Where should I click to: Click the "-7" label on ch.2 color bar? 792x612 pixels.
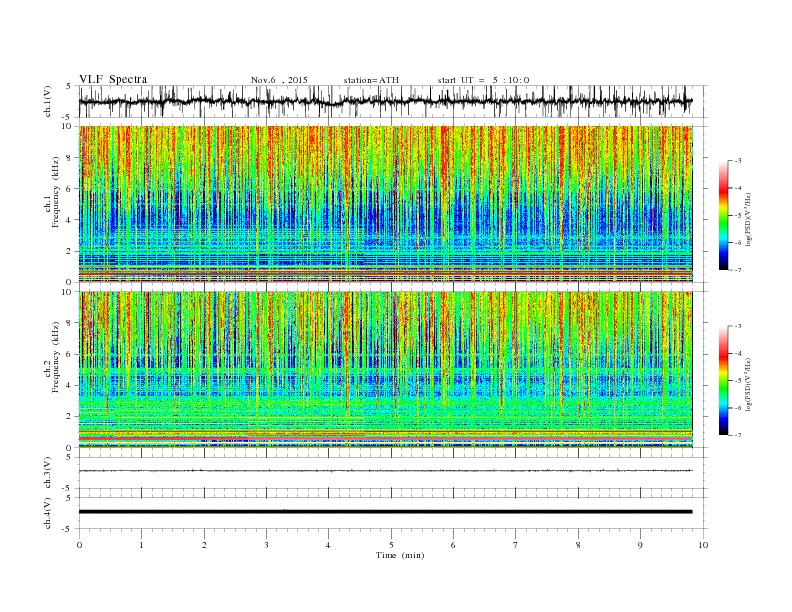737,435
